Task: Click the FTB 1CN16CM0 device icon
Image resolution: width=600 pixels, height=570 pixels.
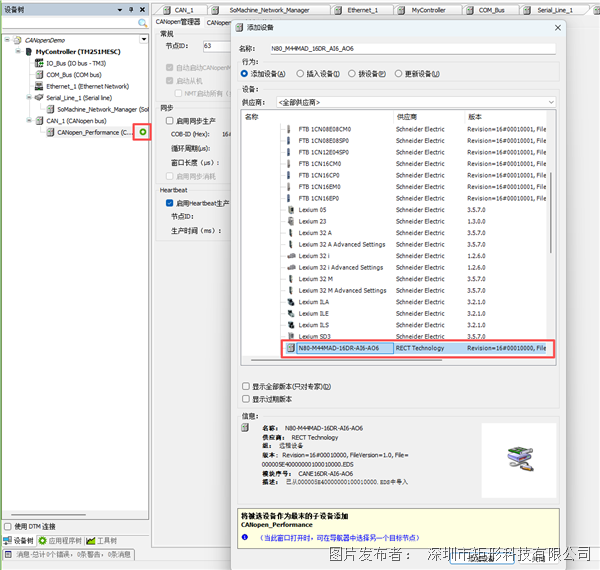Action: (289, 164)
